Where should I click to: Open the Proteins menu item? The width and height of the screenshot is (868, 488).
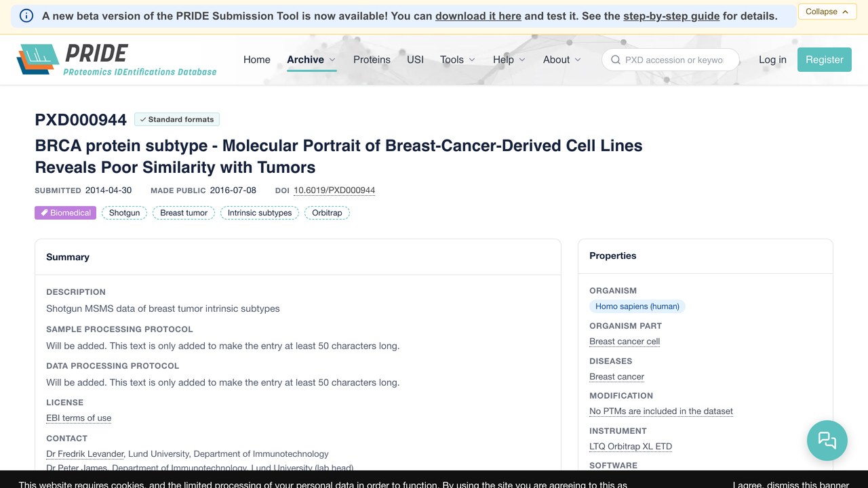(372, 60)
